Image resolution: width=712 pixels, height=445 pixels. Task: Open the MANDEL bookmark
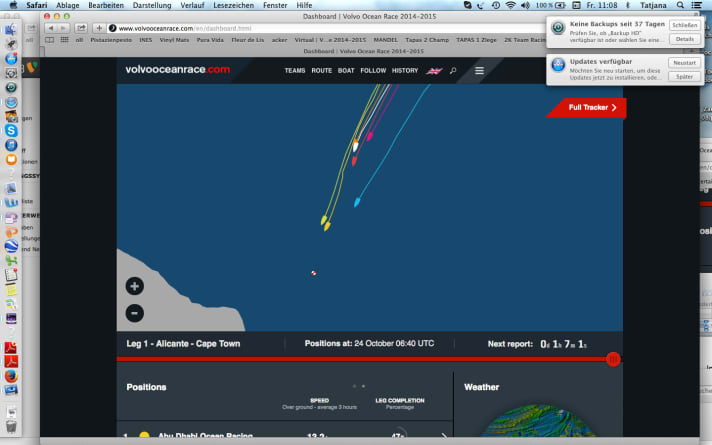pyautogui.click(x=386, y=40)
